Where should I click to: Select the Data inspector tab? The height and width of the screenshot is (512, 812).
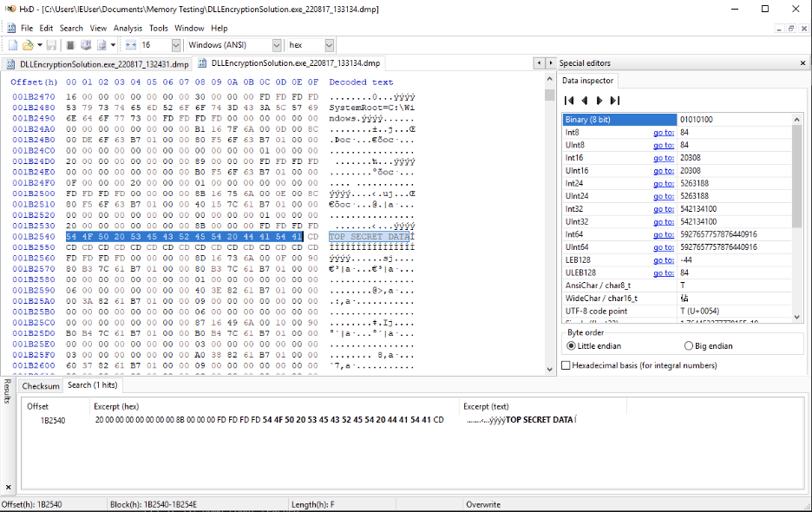[x=587, y=81]
